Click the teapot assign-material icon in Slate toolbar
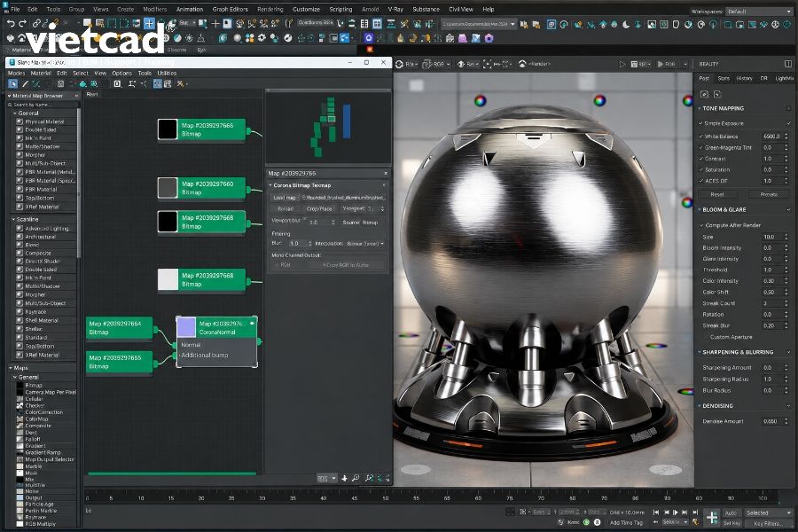This screenshot has height=532, width=798. [83, 83]
